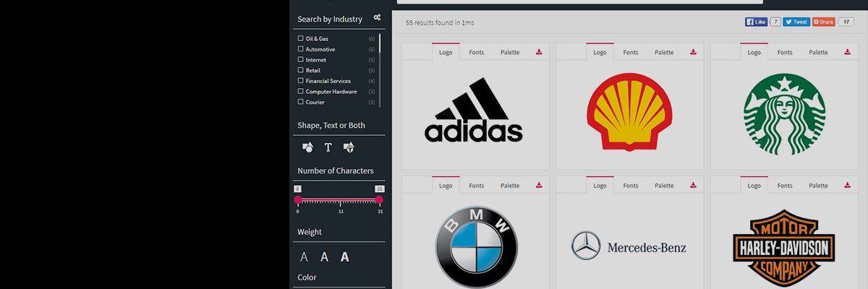Open the Fonts tab on BMW card
This screenshot has height=289, width=868.
point(477,185)
